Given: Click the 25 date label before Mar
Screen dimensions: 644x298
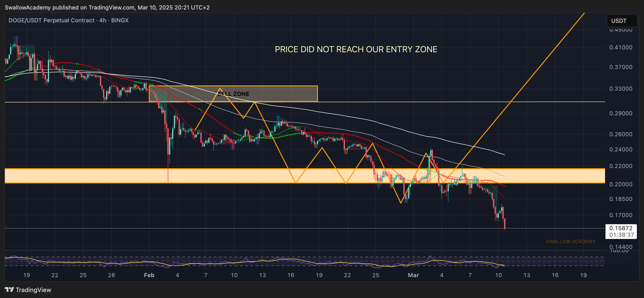Looking at the screenshot, I should (x=375, y=275).
